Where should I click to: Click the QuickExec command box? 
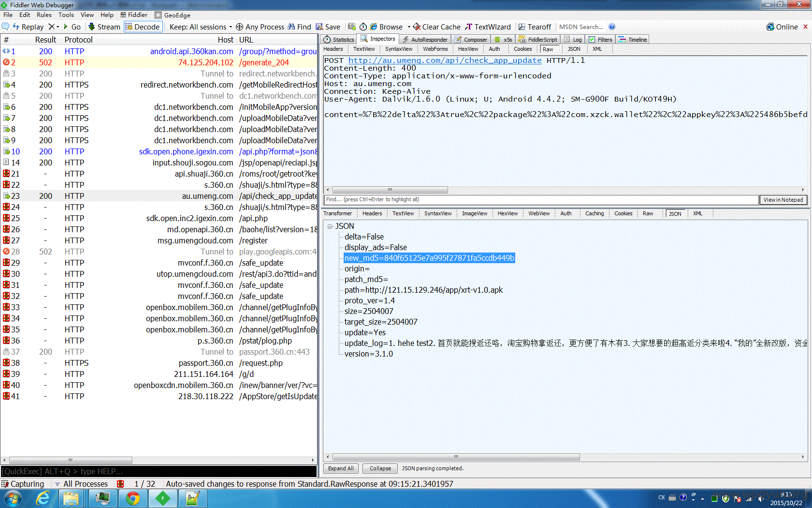(159, 471)
